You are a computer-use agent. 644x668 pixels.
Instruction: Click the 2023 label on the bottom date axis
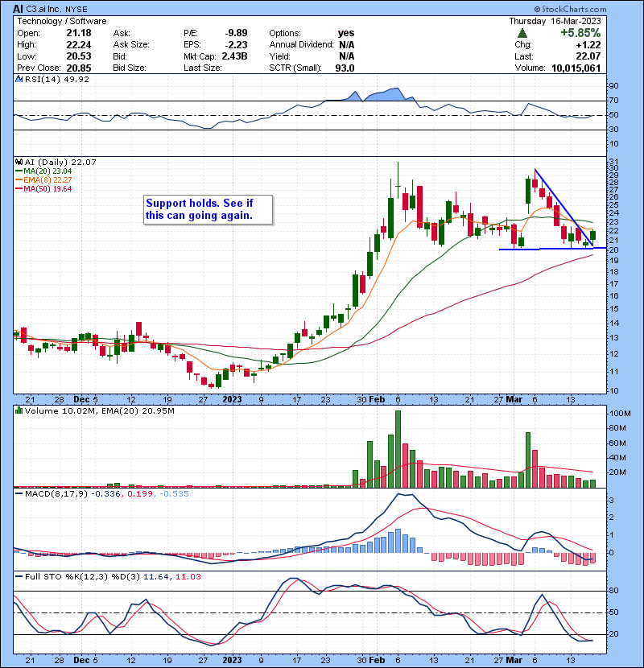point(233,660)
